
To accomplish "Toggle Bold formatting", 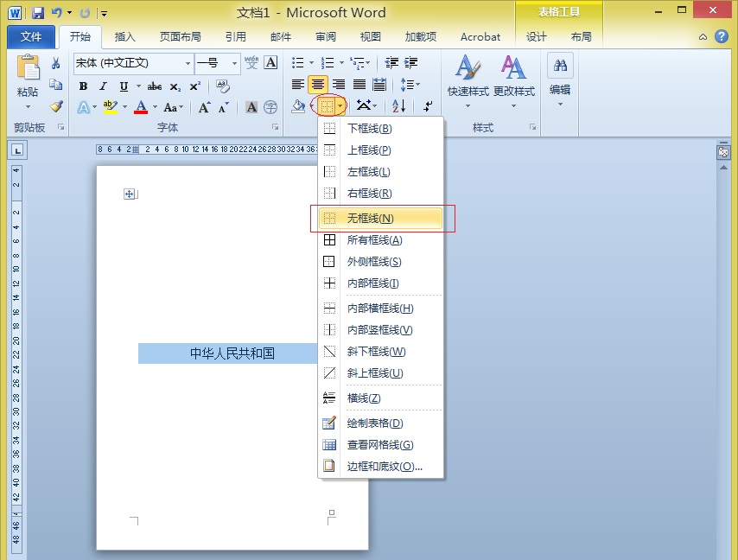I will point(83,86).
